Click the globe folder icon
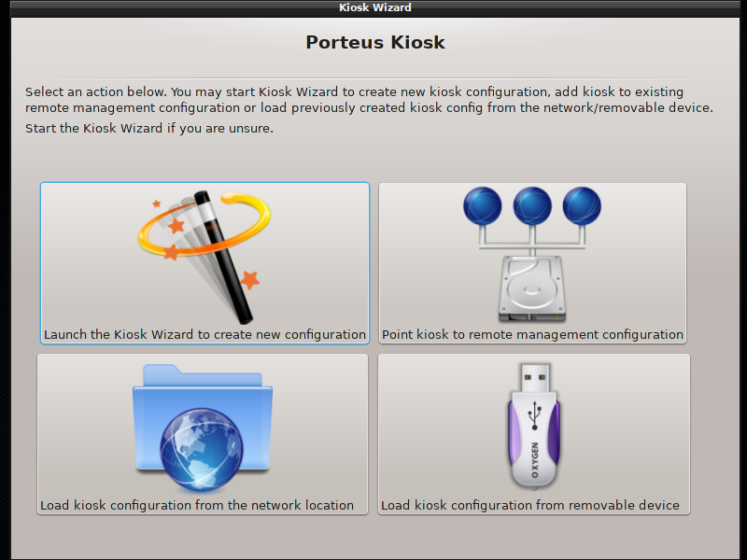The image size is (747, 560). (203, 428)
